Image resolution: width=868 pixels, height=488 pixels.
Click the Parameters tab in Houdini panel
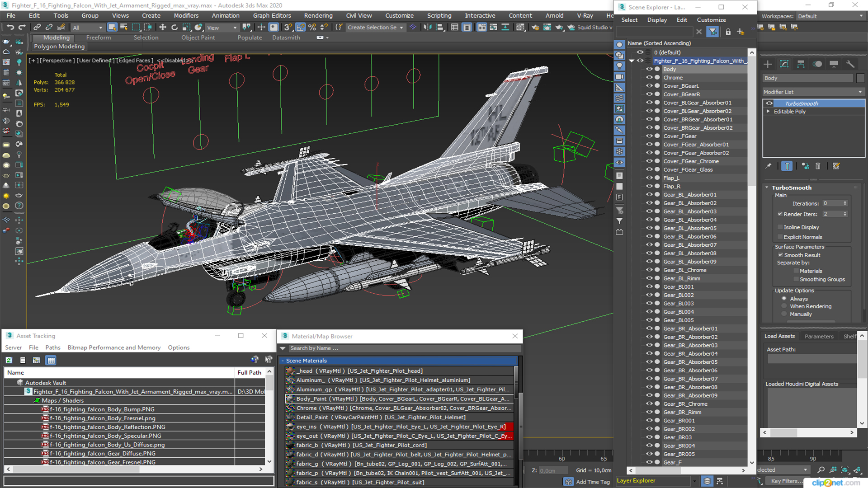819,337
